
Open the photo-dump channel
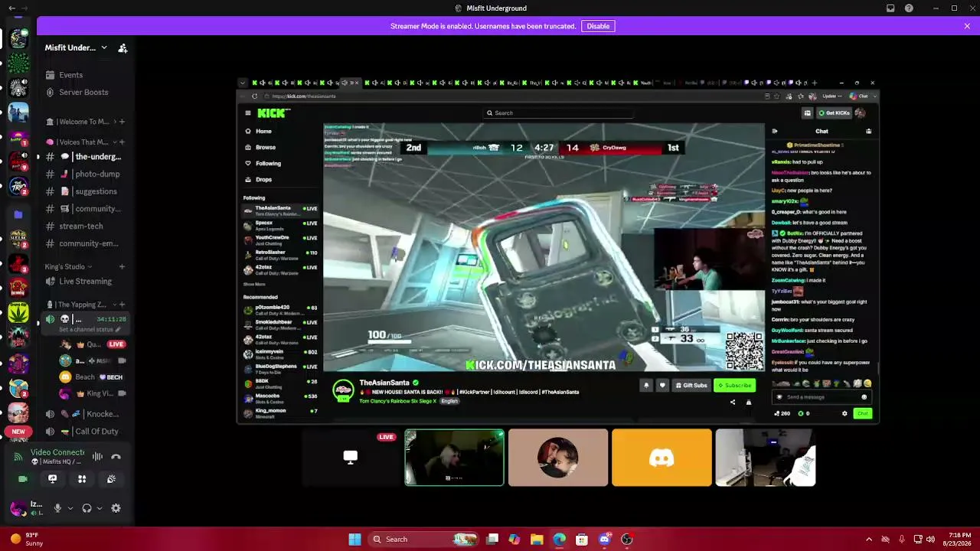[x=86, y=174]
